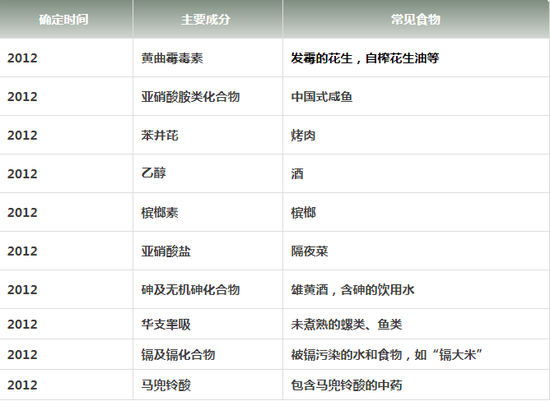
Task: Click the 未煮熟的螺类、鱼类 cell
Action: [416, 324]
